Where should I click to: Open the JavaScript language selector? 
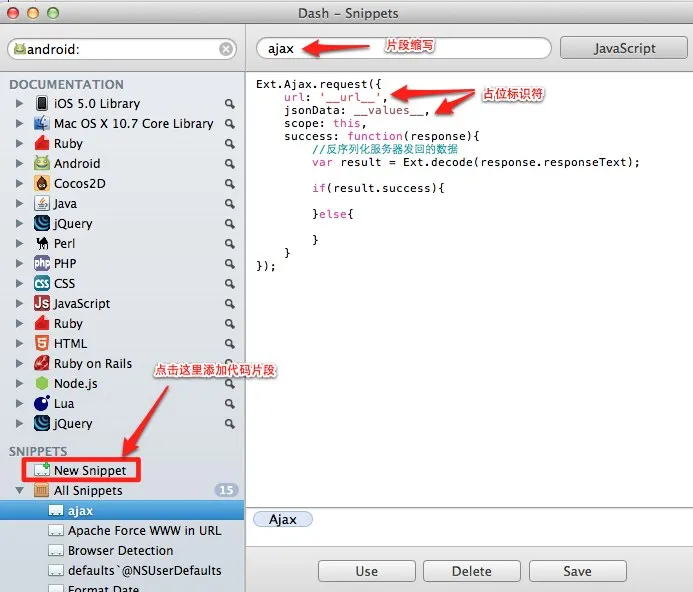(x=624, y=48)
